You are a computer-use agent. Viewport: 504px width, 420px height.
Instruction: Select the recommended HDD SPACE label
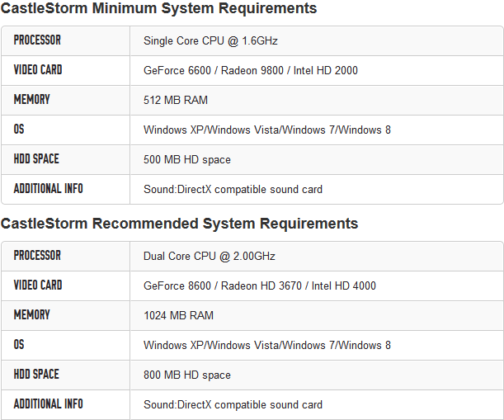click(36, 375)
